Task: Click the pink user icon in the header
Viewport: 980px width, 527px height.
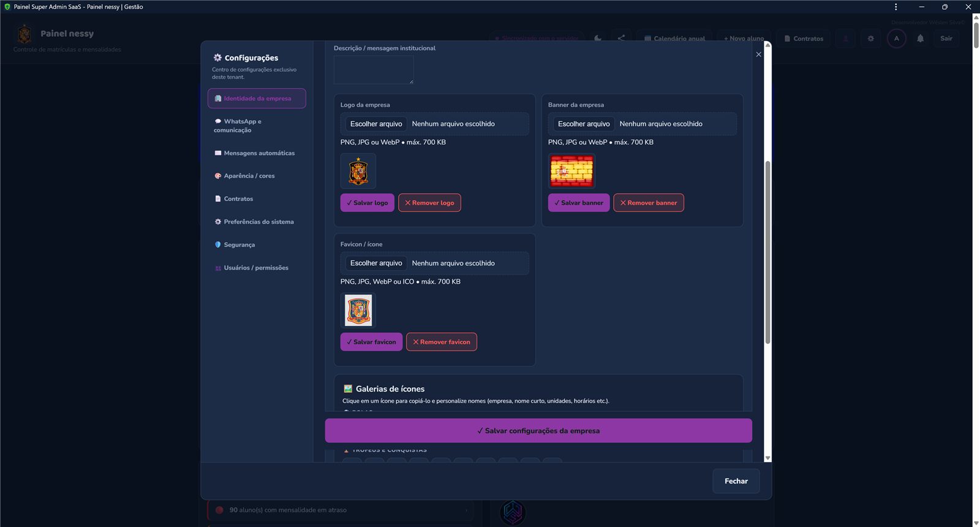Action: [846, 38]
